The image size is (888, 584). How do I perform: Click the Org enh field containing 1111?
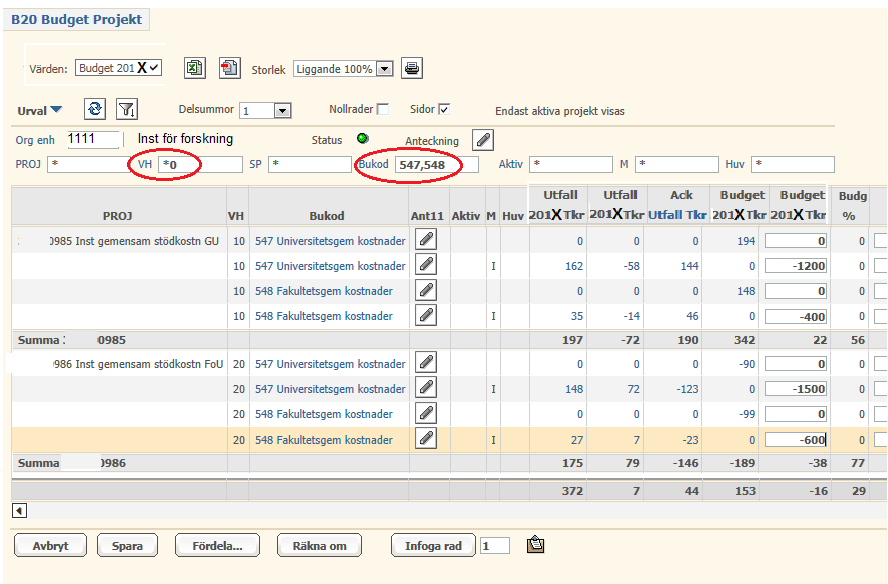(x=94, y=139)
